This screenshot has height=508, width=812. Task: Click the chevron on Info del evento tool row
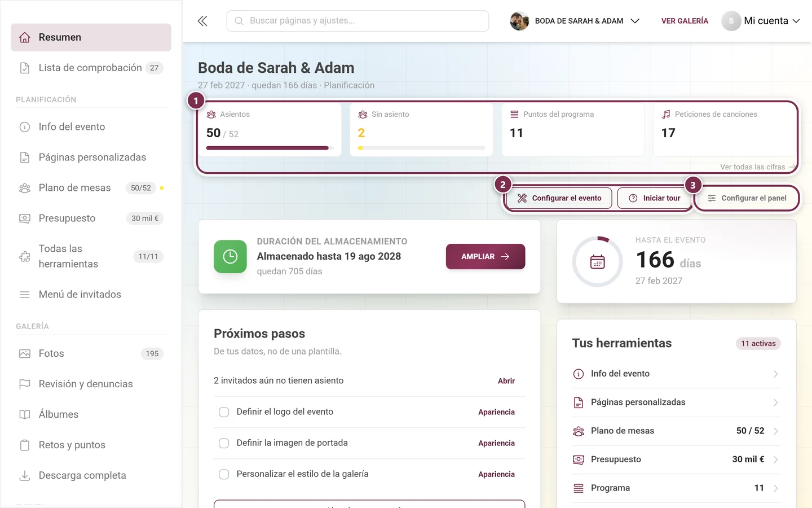776,374
